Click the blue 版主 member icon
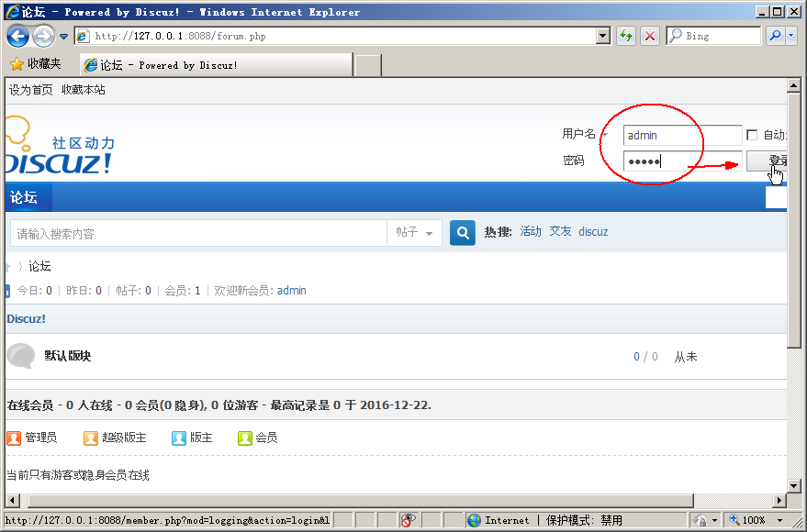This screenshot has width=807, height=532. 179,438
